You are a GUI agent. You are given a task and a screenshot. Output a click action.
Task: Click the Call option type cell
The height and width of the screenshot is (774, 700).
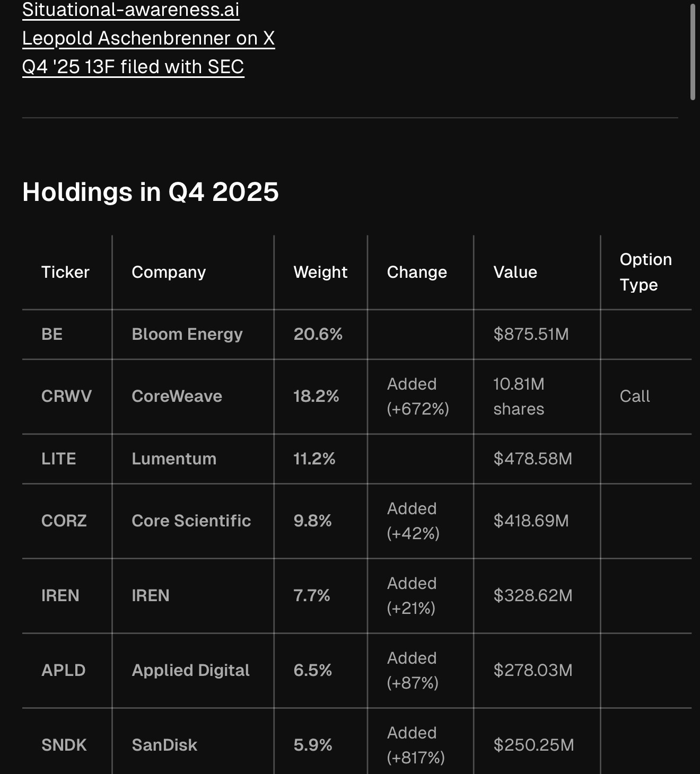coord(634,396)
